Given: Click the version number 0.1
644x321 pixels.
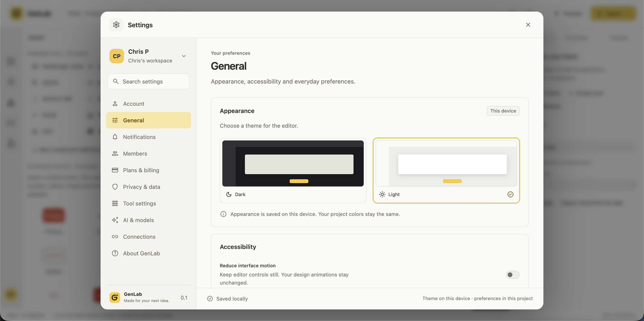Looking at the screenshot, I should 184,298.
